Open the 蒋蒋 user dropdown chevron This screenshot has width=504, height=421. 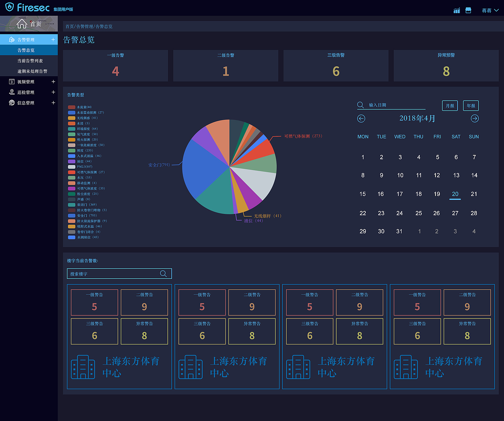point(496,10)
